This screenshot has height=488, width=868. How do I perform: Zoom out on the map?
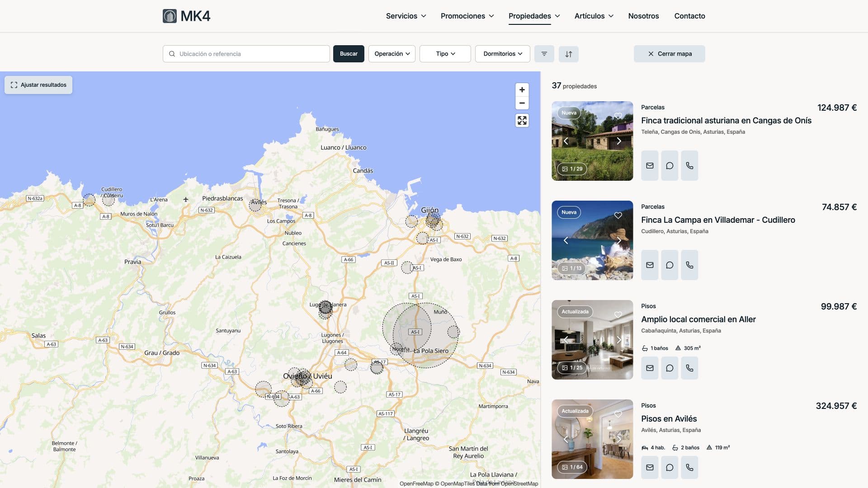(522, 103)
